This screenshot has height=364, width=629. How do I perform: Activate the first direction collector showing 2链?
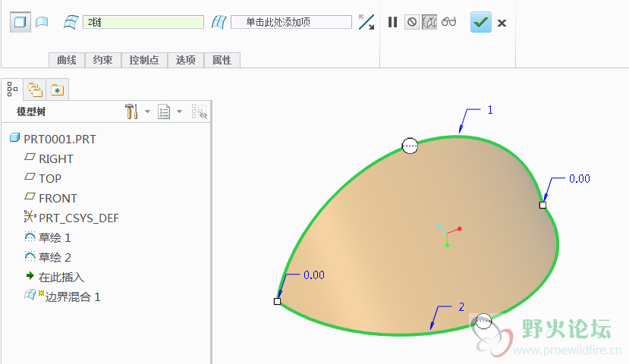tap(143, 22)
